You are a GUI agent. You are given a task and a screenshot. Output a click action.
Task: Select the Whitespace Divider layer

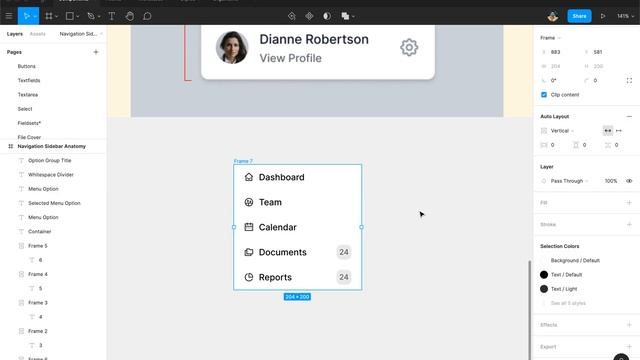(51, 175)
